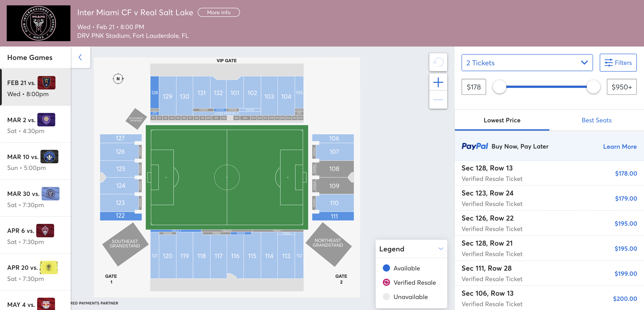
Task: Choose Sec 128, Row 21 ticket listing
Action: pyautogui.click(x=549, y=248)
